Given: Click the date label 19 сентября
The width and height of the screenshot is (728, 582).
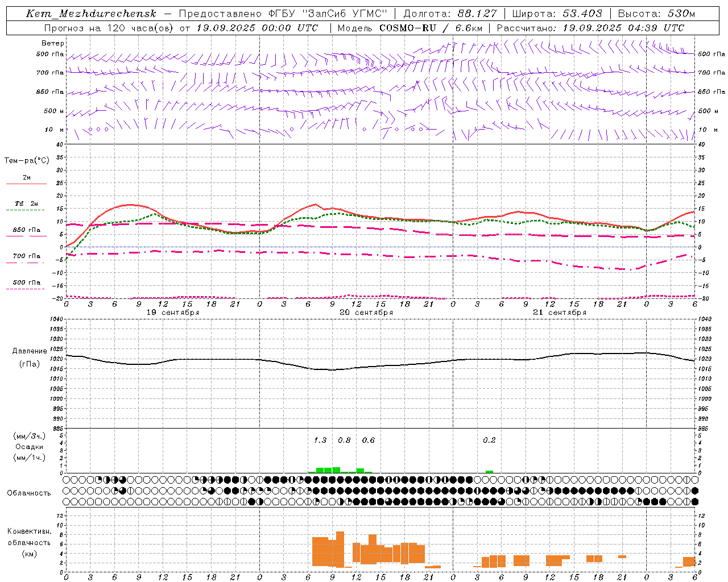Looking at the screenshot, I should (x=173, y=313).
